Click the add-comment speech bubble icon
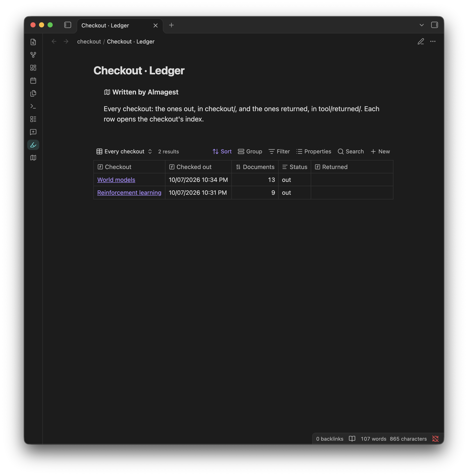The height and width of the screenshot is (476, 468). tap(33, 132)
